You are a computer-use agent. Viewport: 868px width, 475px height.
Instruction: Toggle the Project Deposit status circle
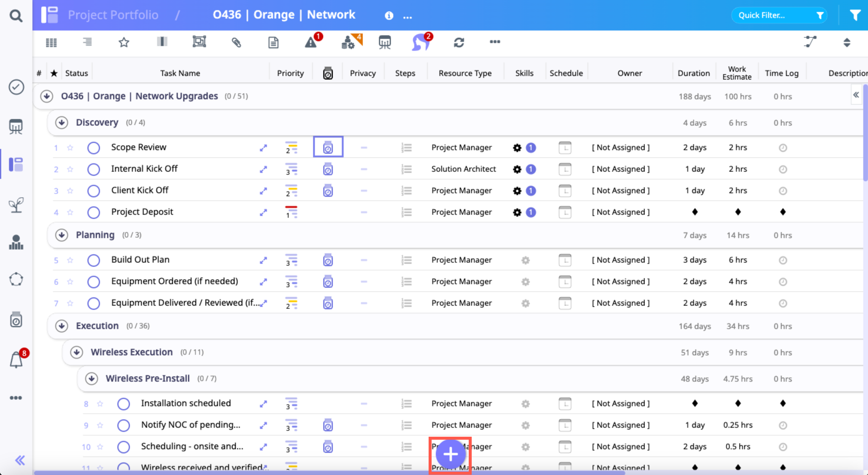coord(93,212)
